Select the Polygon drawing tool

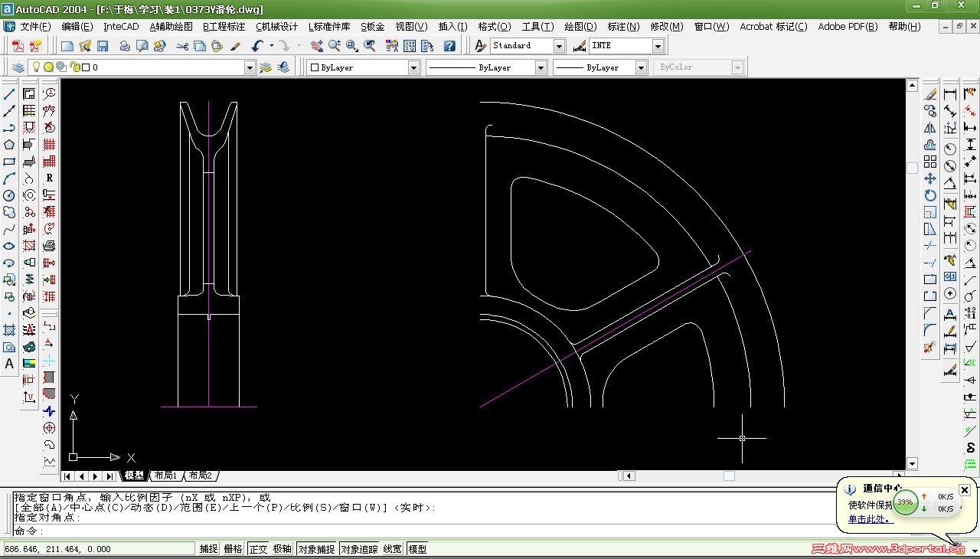(9, 145)
